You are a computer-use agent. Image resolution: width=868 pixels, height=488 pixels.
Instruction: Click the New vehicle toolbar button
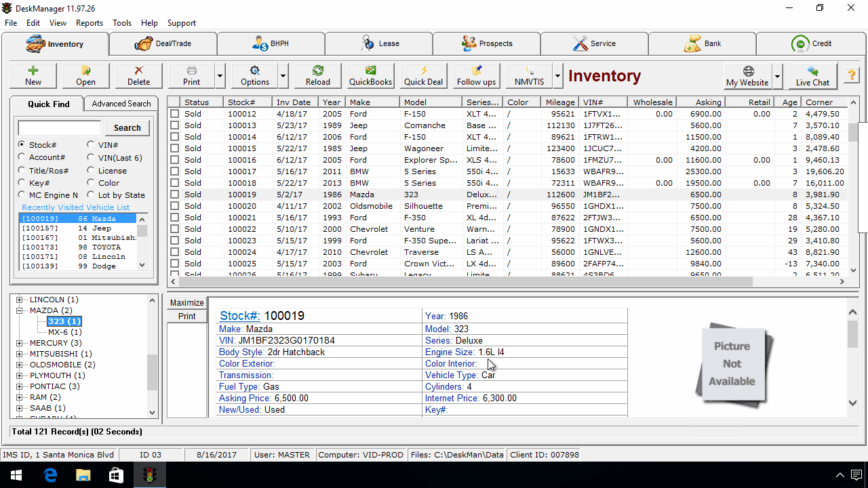click(x=33, y=75)
